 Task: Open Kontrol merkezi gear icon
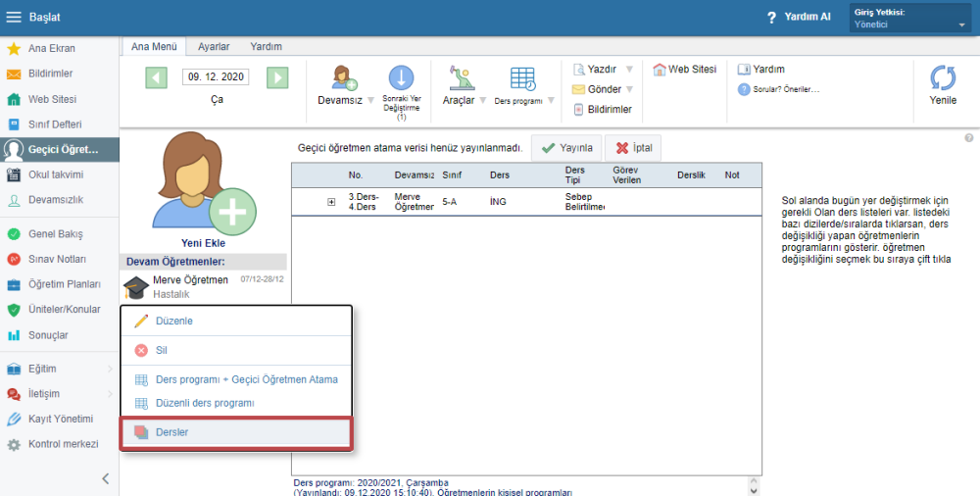pyautogui.click(x=13, y=445)
